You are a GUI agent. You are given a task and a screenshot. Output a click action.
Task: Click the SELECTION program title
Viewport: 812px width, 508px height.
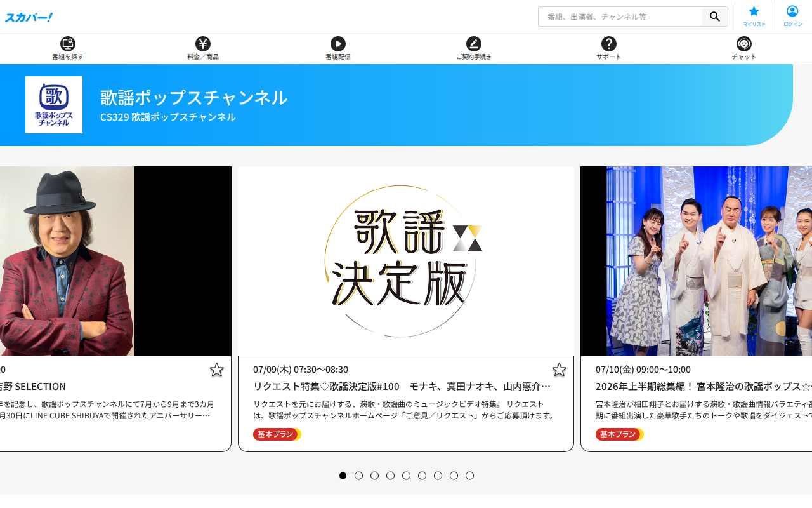pyautogui.click(x=33, y=386)
